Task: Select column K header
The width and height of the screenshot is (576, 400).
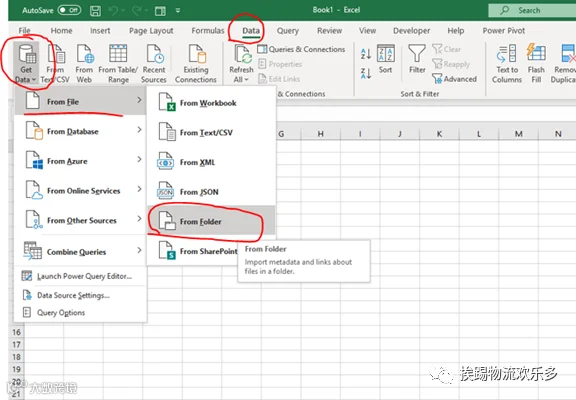Action: 439,134
